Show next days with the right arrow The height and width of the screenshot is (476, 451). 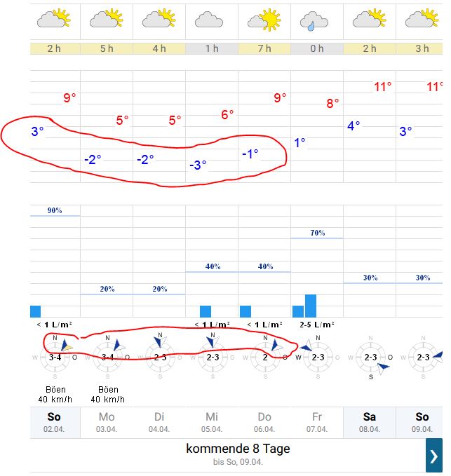(433, 456)
